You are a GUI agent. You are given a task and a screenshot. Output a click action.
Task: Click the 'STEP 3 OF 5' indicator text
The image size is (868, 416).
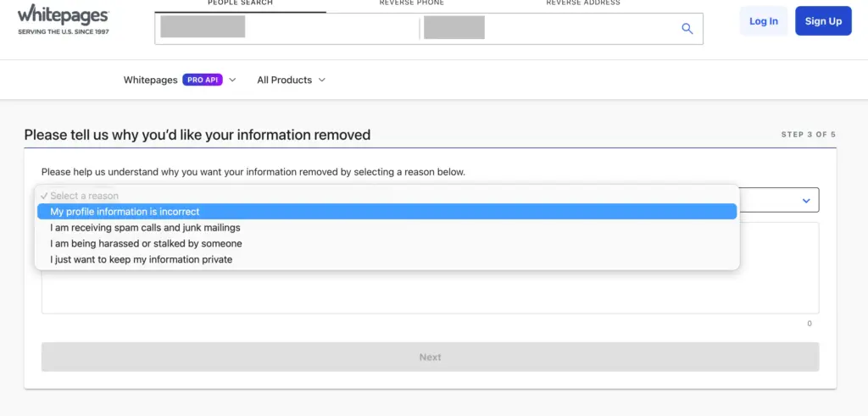(x=808, y=135)
